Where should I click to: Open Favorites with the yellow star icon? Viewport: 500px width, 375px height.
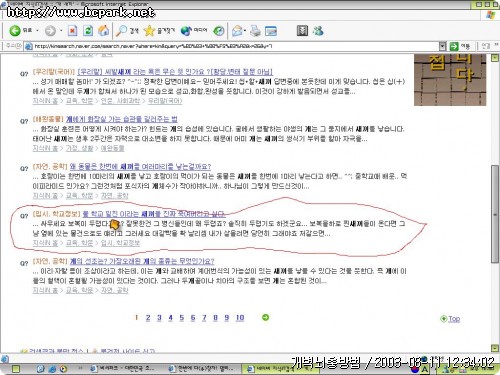(x=159, y=31)
